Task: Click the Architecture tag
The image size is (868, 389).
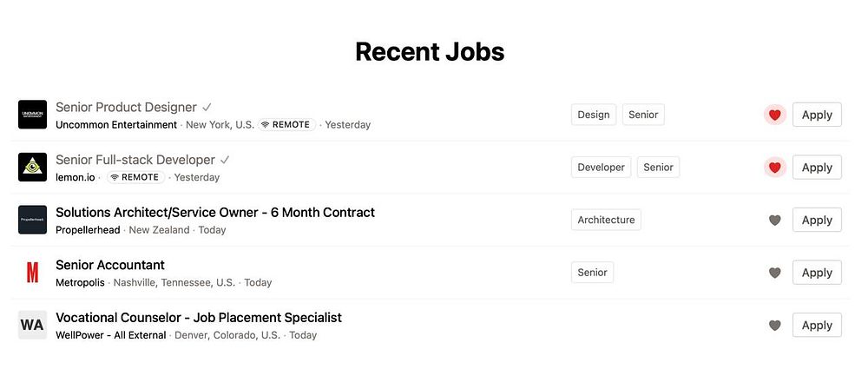Action: 606,220
